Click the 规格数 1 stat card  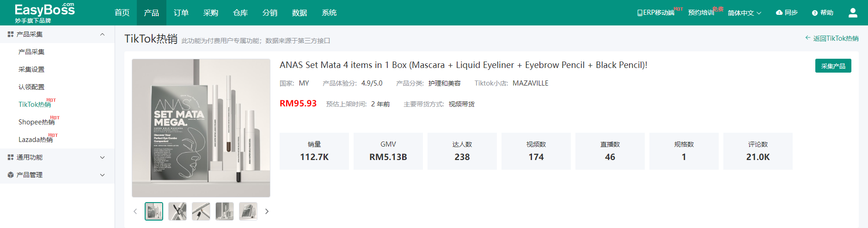point(684,151)
